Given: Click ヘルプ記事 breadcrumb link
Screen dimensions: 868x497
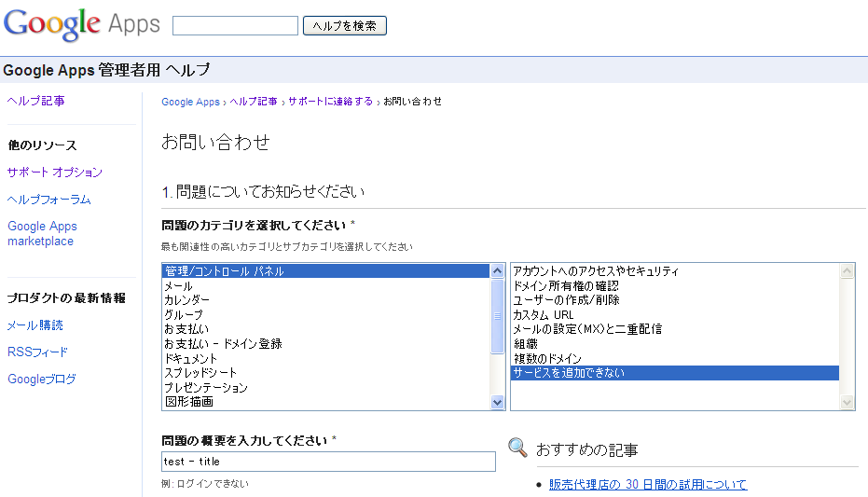Looking at the screenshot, I should pyautogui.click(x=254, y=102).
